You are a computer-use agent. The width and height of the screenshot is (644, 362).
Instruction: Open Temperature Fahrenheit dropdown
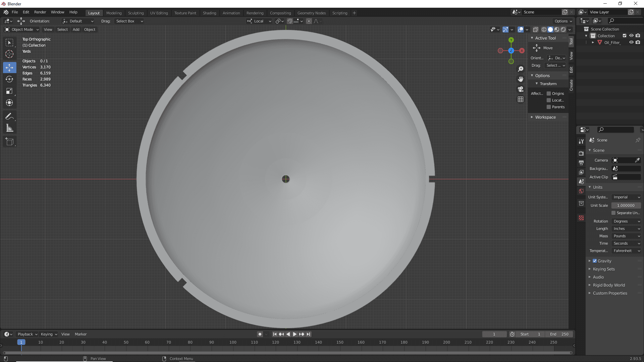[626, 251]
